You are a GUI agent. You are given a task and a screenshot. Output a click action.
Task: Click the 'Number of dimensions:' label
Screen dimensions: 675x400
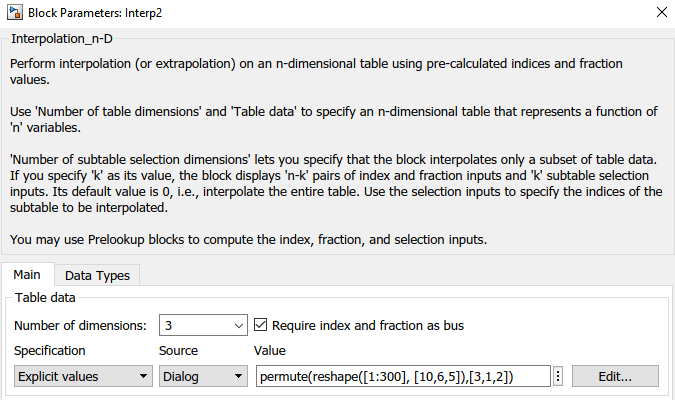click(x=81, y=325)
